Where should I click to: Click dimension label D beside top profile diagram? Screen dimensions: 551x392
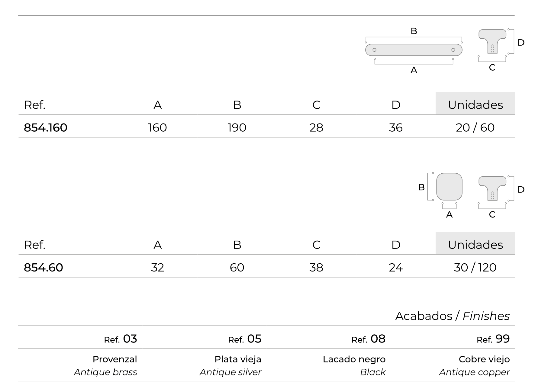click(521, 43)
